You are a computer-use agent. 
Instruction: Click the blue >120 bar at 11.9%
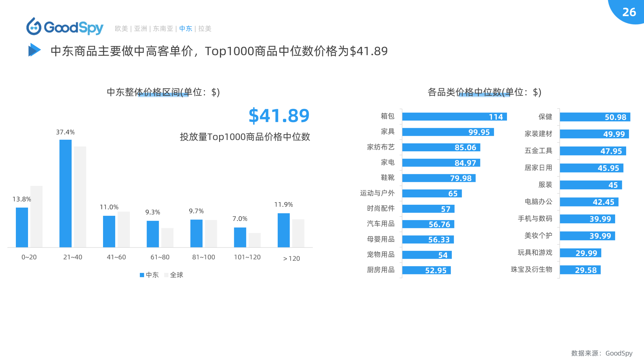[x=284, y=230]
